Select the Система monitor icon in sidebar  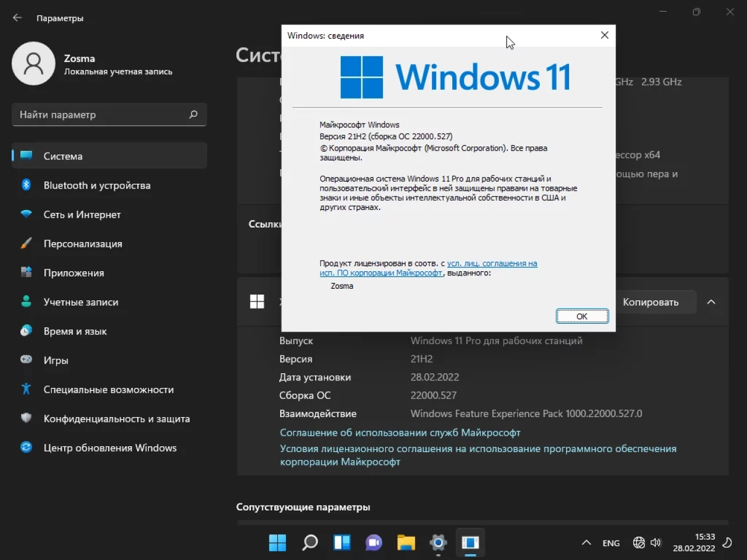(26, 156)
